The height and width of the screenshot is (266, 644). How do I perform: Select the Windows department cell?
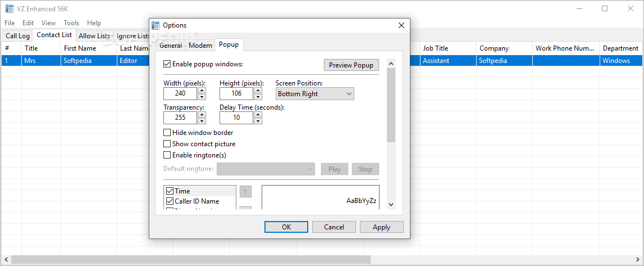622,60
